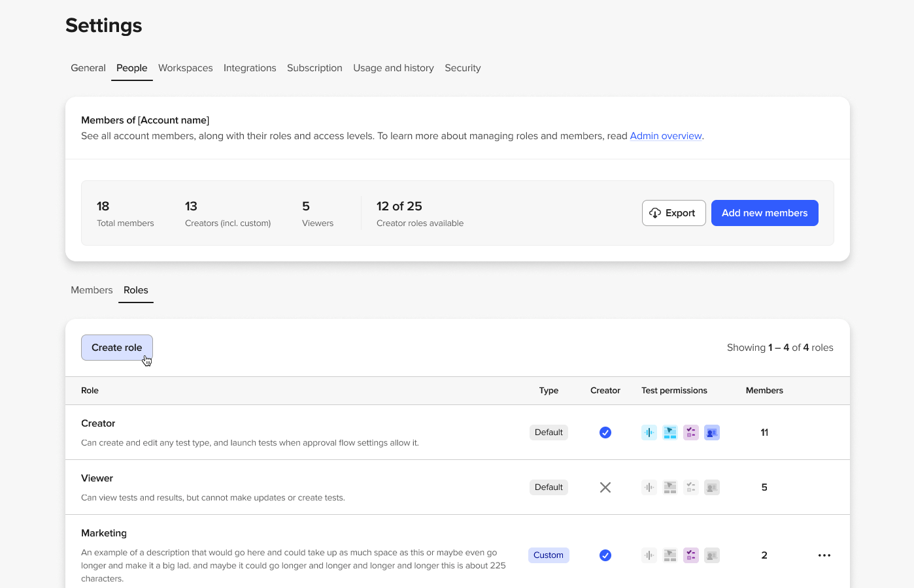Click the purple checklist icon in Marketing row
This screenshot has width=914, height=588.
pyautogui.click(x=691, y=555)
